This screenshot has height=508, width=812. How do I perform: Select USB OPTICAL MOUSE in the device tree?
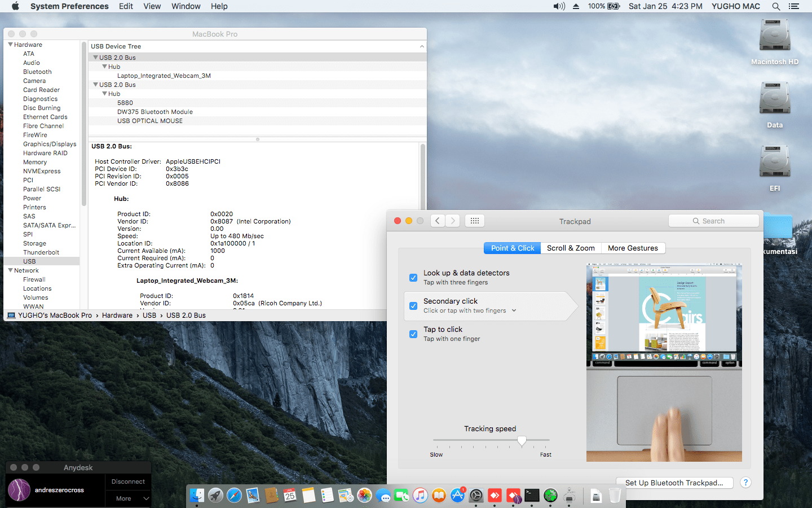tap(150, 121)
